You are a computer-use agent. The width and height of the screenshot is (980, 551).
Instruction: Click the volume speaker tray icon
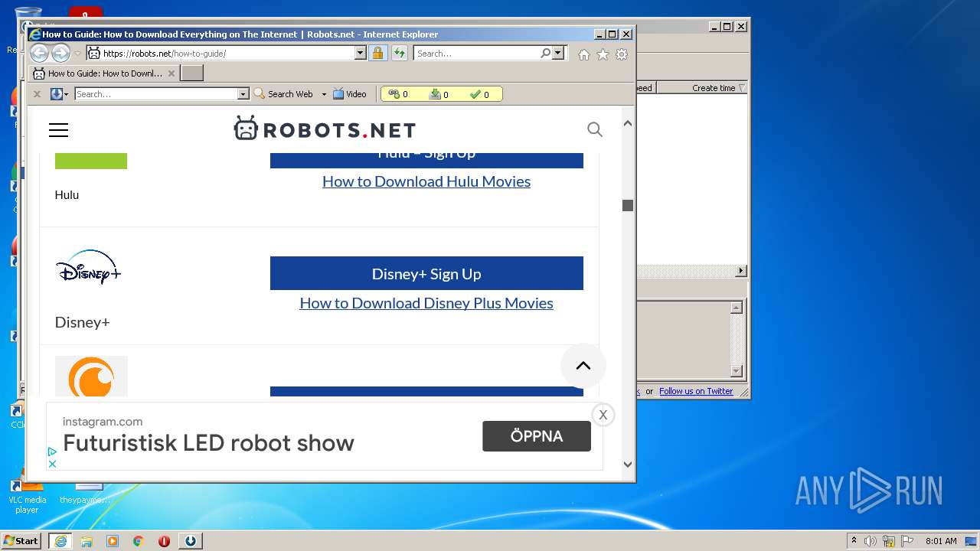point(871,541)
